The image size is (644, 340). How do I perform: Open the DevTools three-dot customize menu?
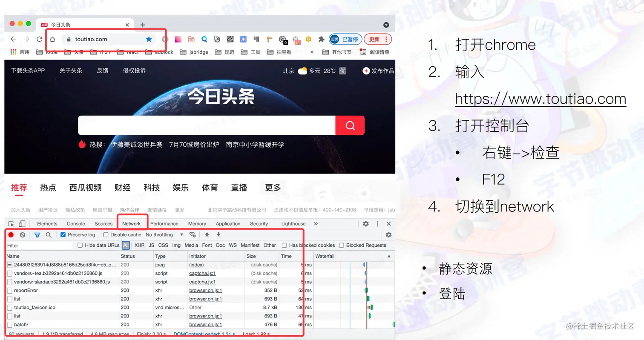pos(377,223)
